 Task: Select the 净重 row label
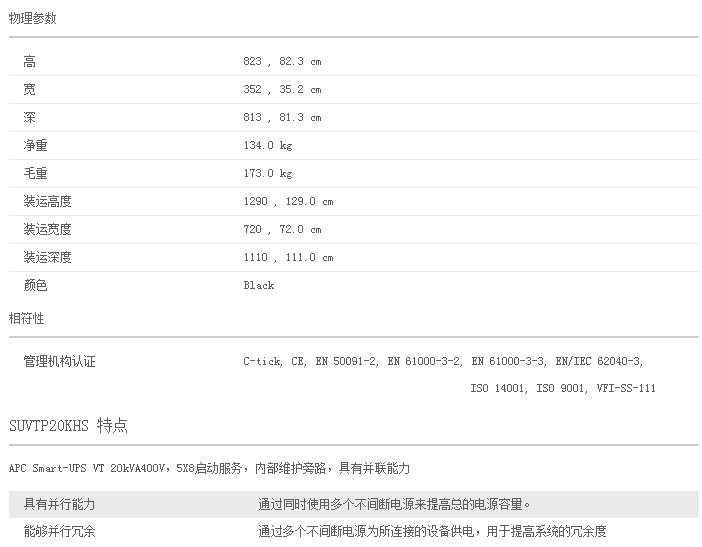point(35,145)
